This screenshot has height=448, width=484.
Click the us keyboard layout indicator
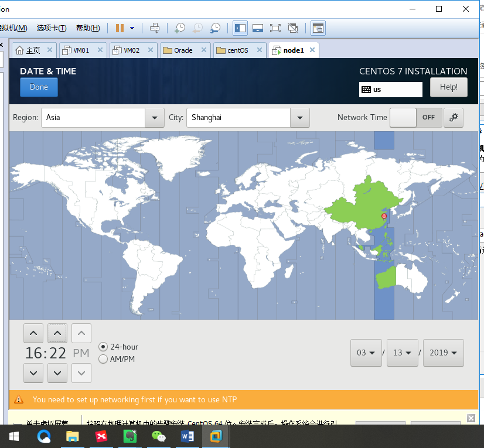[390, 90]
